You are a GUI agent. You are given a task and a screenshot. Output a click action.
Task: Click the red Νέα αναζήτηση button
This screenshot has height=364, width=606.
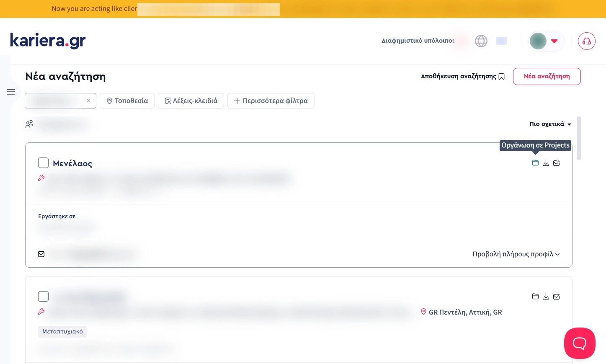[547, 76]
